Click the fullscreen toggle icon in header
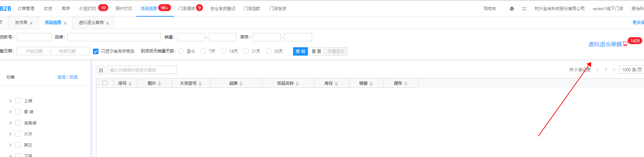The image size is (644, 157). coord(524,9)
